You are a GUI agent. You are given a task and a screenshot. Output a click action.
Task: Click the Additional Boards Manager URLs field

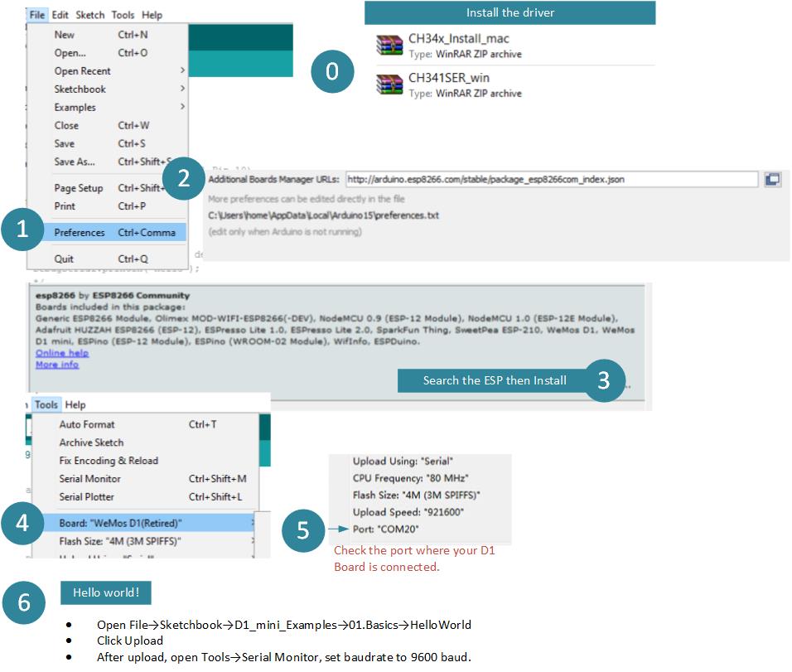552,179
